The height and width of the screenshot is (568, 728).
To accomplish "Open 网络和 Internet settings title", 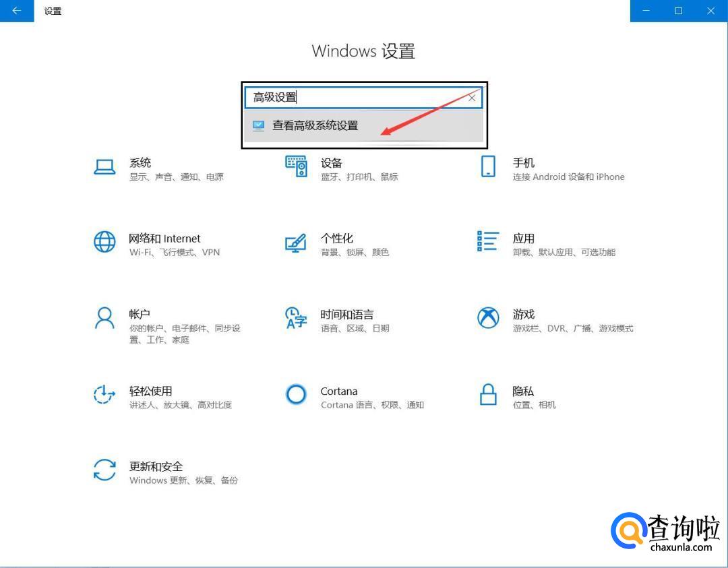I will pyautogui.click(x=165, y=239).
